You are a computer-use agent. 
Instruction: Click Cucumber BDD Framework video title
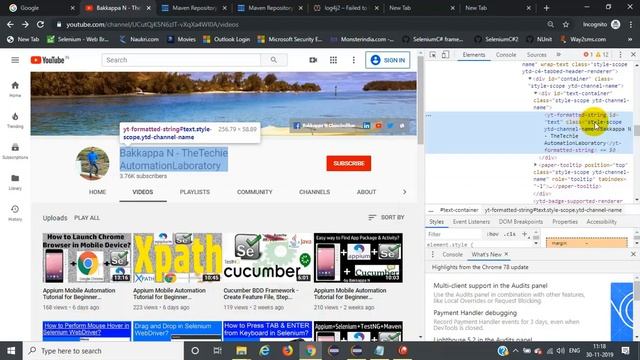[261, 293]
